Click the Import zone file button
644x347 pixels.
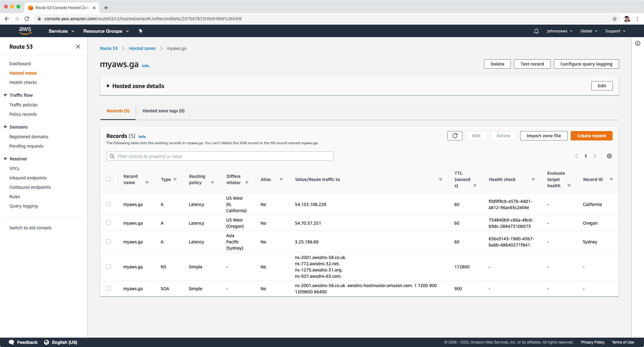pos(544,136)
